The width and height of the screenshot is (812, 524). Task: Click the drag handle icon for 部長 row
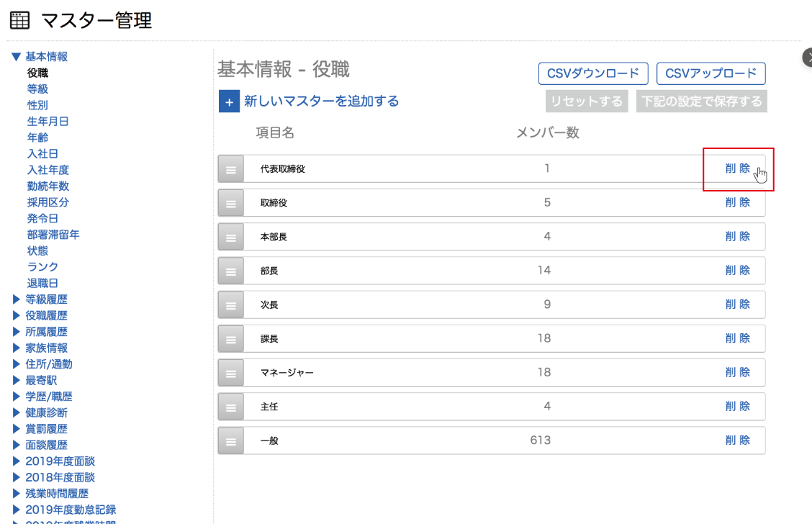[x=230, y=271]
